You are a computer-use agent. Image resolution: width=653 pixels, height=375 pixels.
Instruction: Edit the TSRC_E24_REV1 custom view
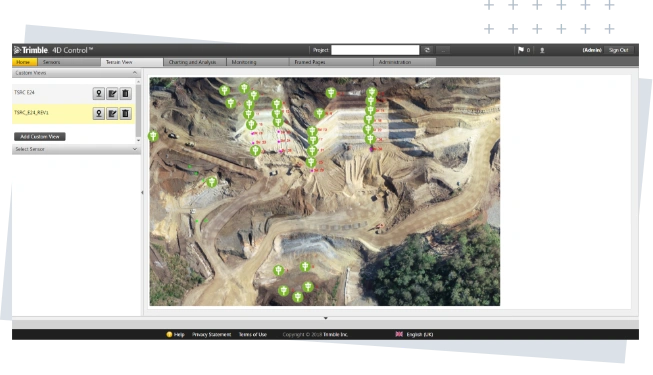tap(112, 113)
